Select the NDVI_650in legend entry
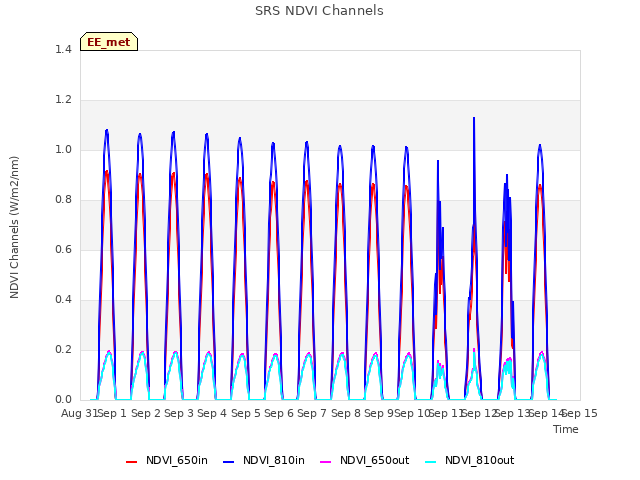The image size is (640, 480). tap(167, 460)
